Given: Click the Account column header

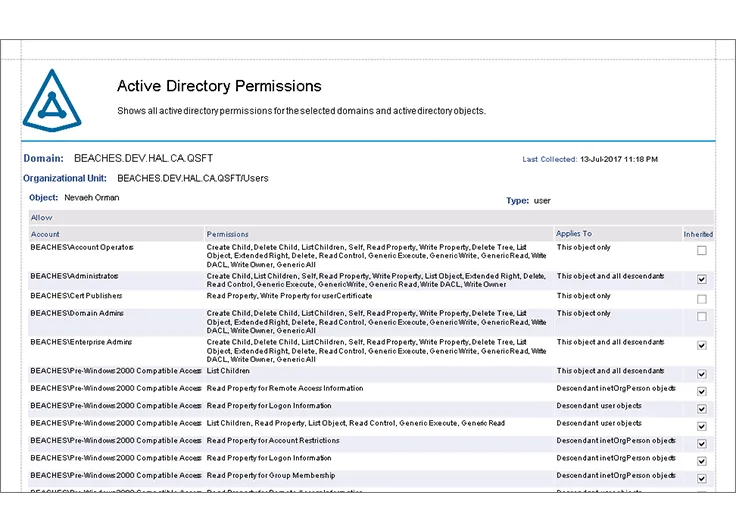Looking at the screenshot, I should pos(45,234).
